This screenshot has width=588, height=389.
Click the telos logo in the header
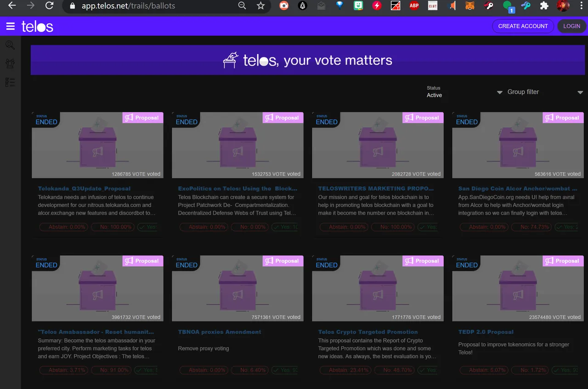click(x=37, y=26)
